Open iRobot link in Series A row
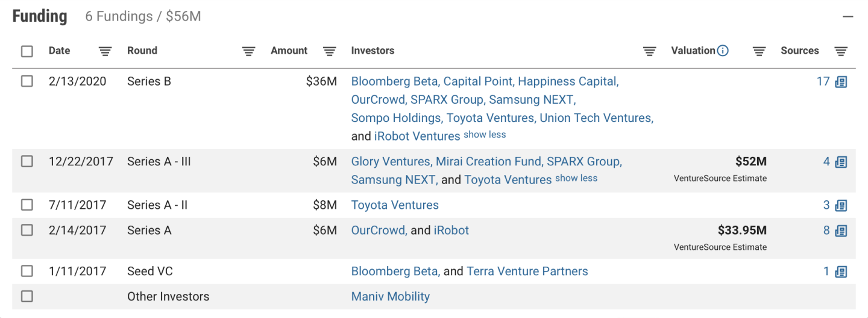868x318 pixels. (x=451, y=231)
